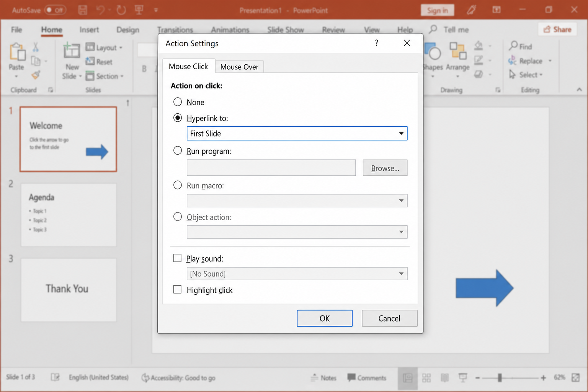Select the Run program radio button
Image resolution: width=588 pixels, height=392 pixels.
[x=178, y=150]
